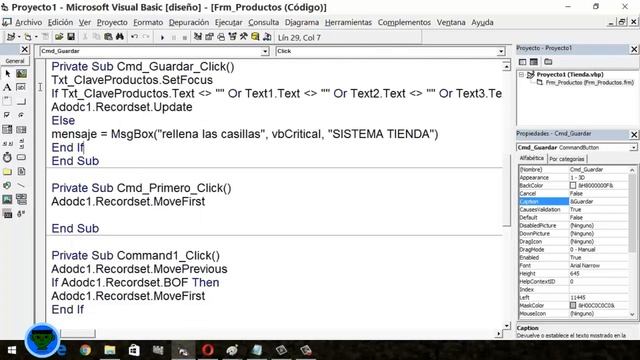This screenshot has height=360, width=640.
Task: Select the OptionButton control tool
Action: point(21,115)
